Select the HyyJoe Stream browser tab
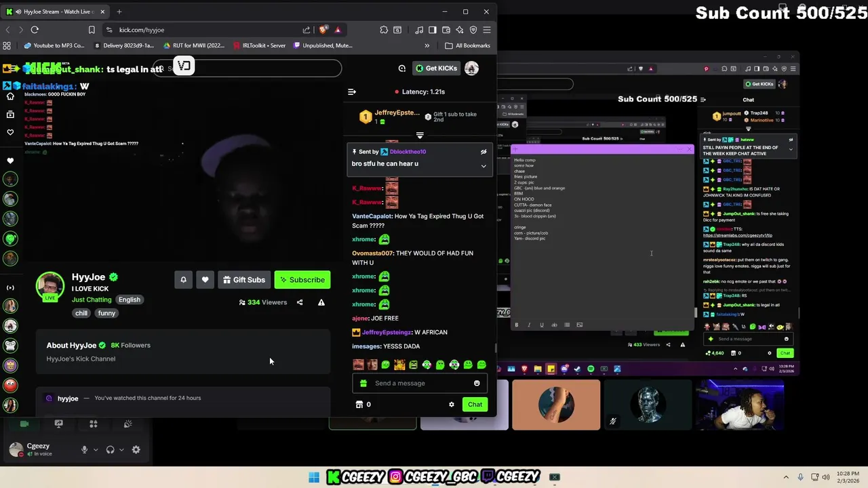This screenshot has height=488, width=868. pos(56,12)
